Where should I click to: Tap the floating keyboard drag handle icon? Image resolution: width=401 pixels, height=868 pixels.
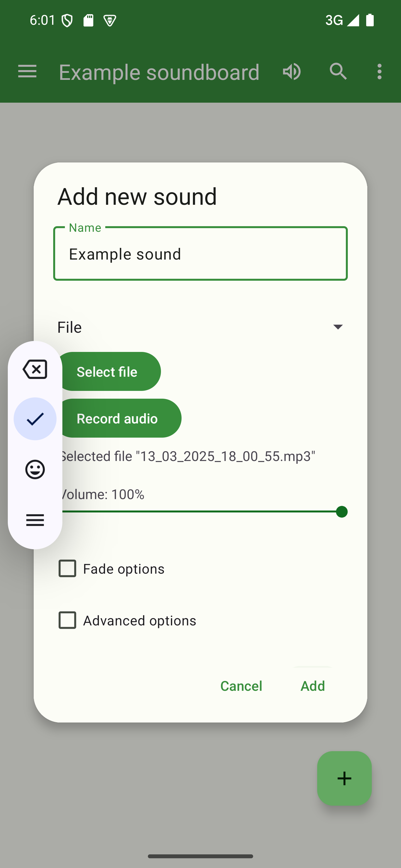coord(35,520)
